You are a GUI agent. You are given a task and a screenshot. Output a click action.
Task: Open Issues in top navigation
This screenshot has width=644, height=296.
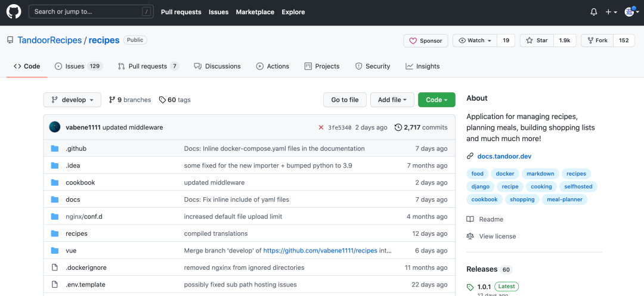click(218, 12)
